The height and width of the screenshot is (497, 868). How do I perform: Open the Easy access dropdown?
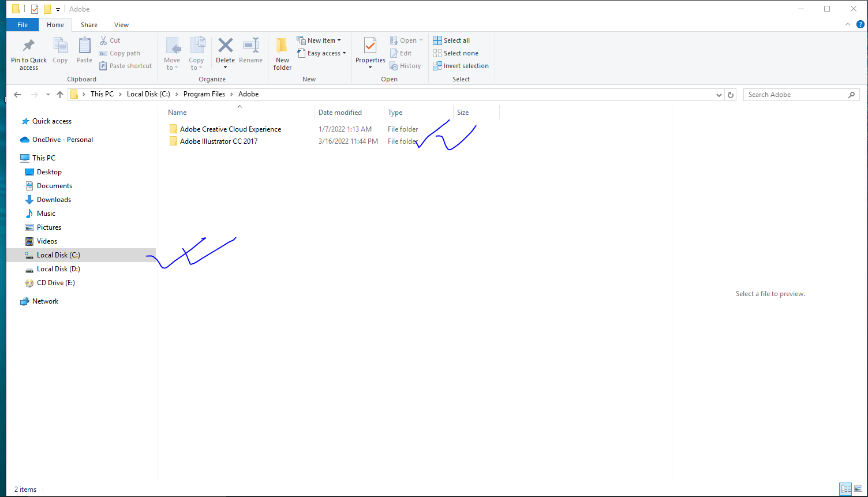(x=321, y=53)
